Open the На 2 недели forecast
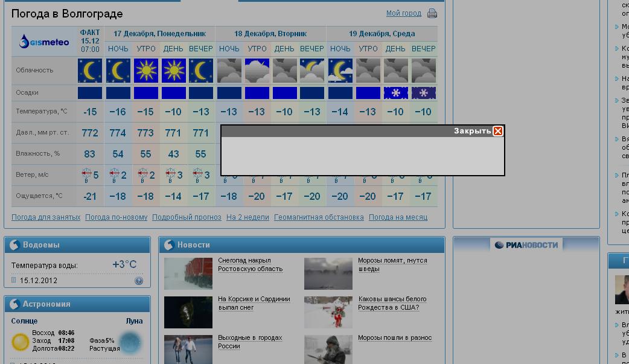Viewport: 629px width, 364px height. [247, 217]
